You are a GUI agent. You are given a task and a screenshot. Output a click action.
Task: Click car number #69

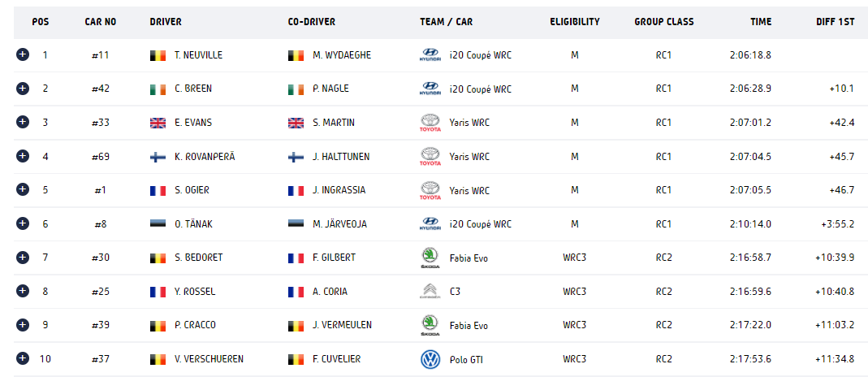(100, 157)
